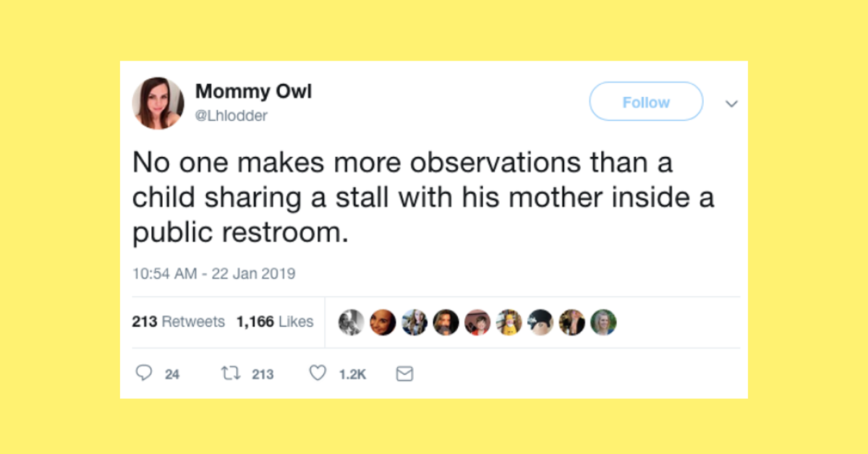Click the Mommy Owl display name
Viewport: 868px width, 454px height.
[x=253, y=91]
